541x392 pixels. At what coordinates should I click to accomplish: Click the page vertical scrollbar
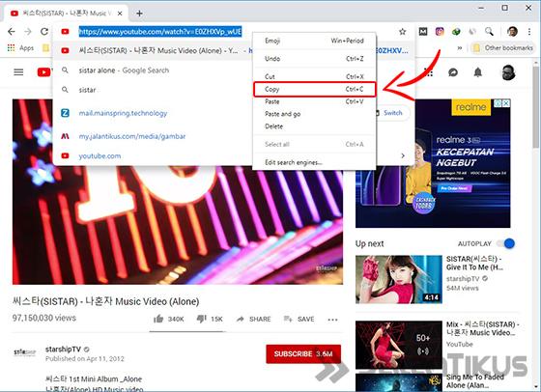pos(537,224)
